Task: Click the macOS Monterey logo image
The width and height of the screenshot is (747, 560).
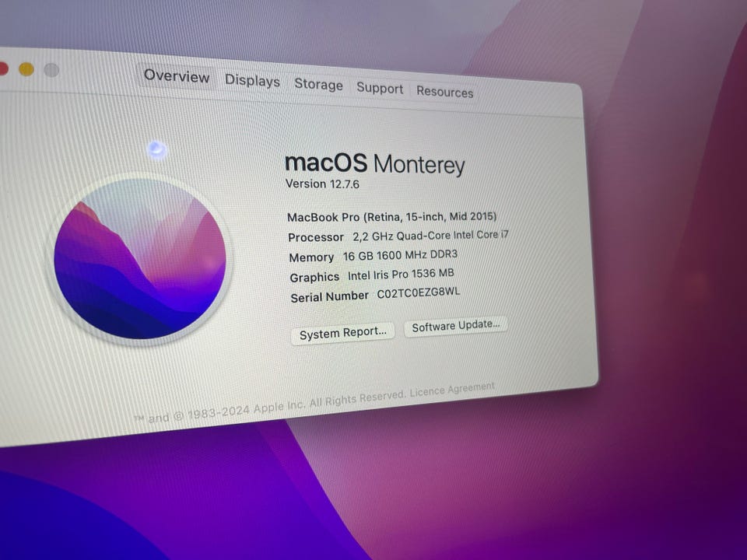Action: 139,258
